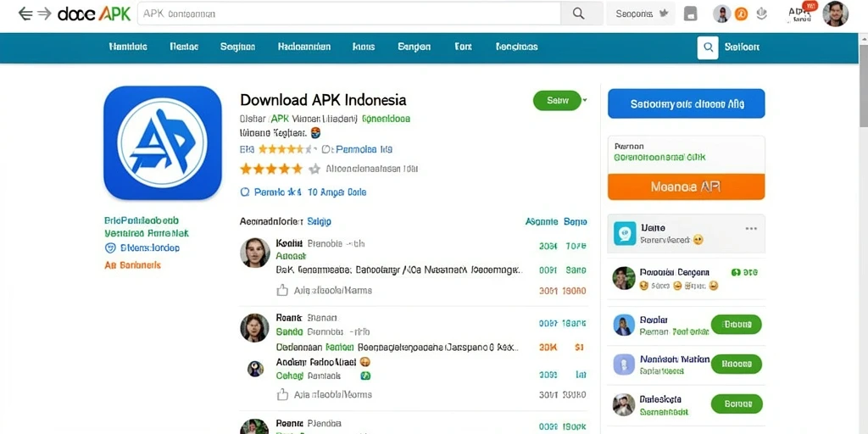Image resolution: width=868 pixels, height=434 pixels.
Task: Open the Rorooiei Cengent user avatar
Action: pyautogui.click(x=624, y=278)
